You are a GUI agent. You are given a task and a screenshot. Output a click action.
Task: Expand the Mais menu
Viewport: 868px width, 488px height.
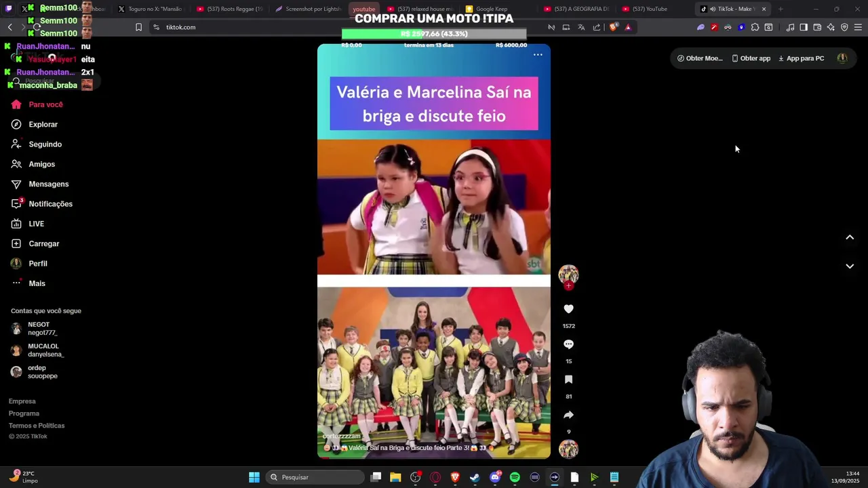click(x=28, y=283)
